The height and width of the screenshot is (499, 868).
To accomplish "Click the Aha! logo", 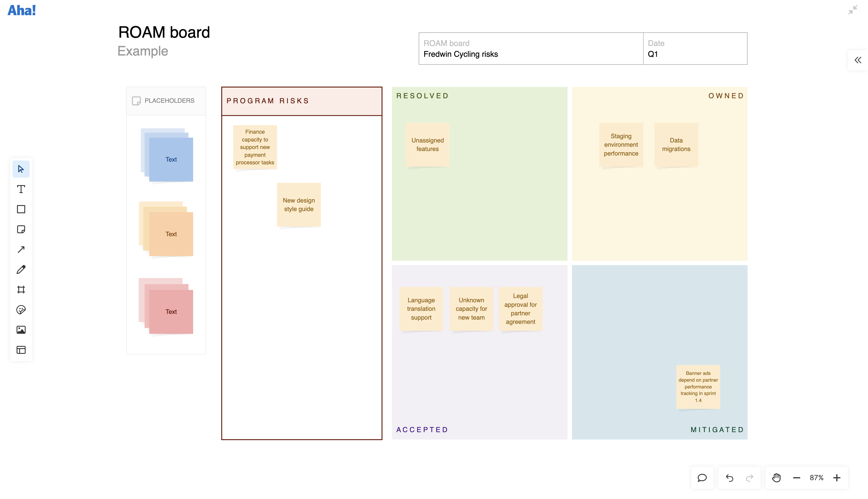I will point(22,10).
